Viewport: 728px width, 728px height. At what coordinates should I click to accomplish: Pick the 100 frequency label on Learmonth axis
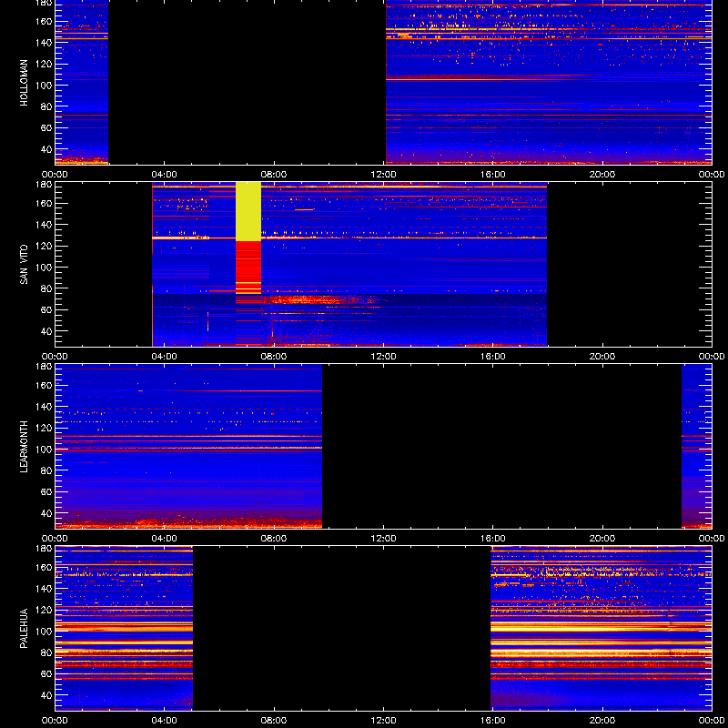[x=45, y=450]
